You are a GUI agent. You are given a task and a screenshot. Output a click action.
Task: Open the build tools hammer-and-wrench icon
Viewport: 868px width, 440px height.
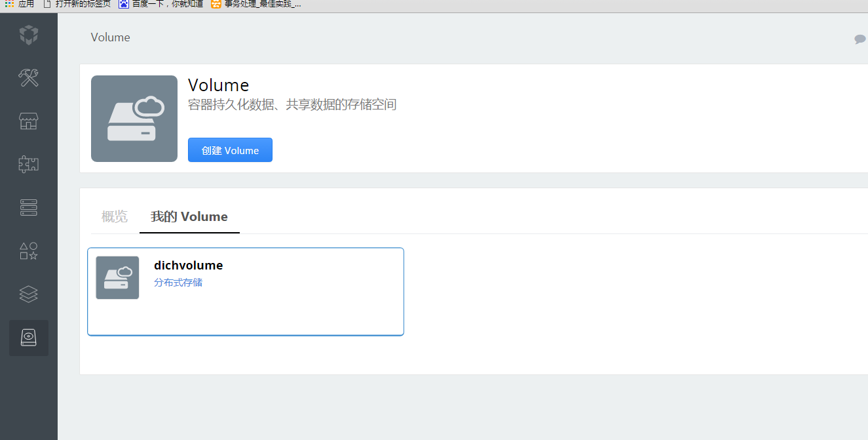coord(29,78)
